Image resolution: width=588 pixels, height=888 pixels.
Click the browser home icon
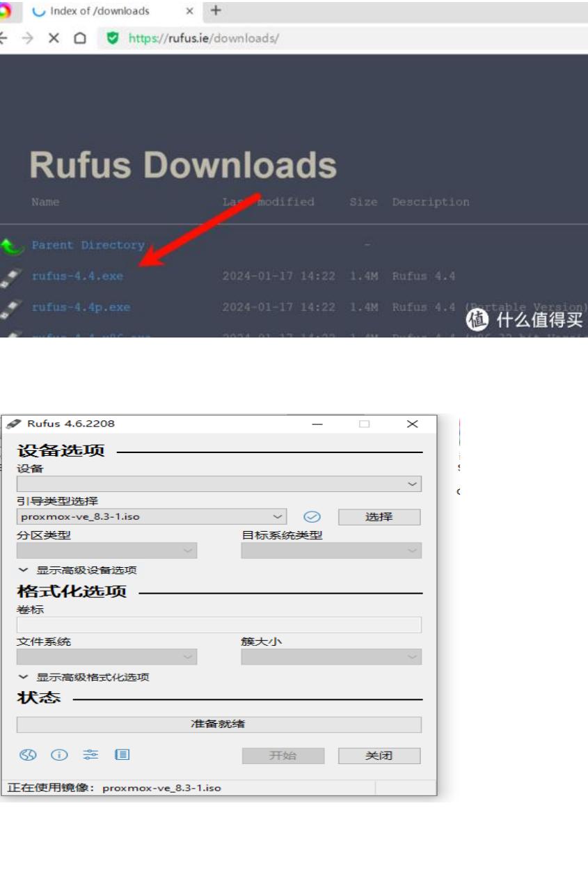click(80, 38)
